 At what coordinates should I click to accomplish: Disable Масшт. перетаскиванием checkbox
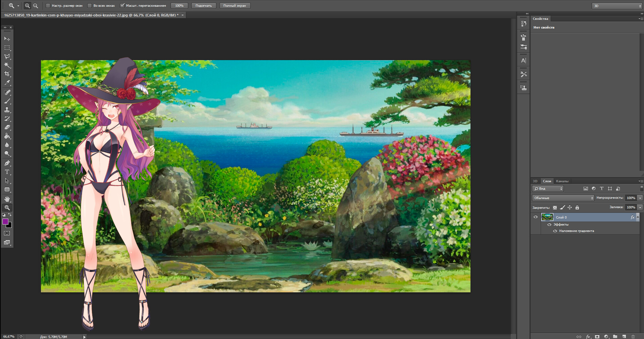point(122,5)
